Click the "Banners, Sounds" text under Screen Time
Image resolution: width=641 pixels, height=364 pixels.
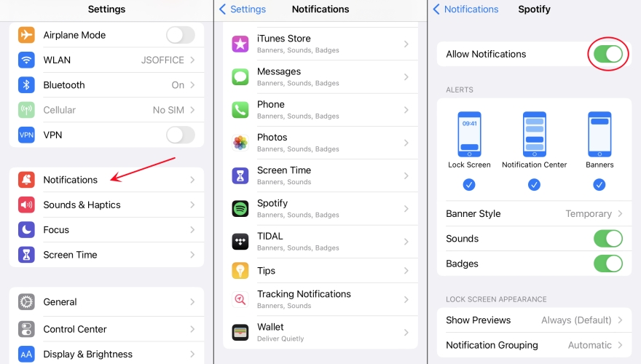[x=284, y=182]
